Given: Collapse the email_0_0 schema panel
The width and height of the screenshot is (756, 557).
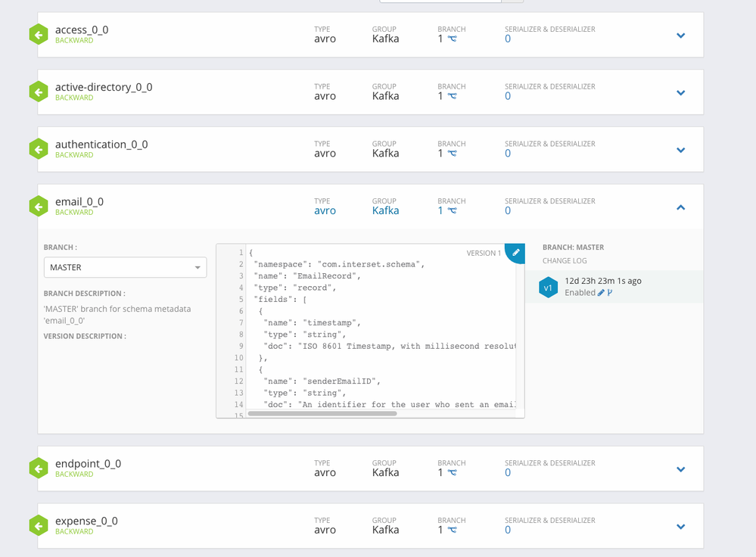Looking at the screenshot, I should tap(681, 207).
